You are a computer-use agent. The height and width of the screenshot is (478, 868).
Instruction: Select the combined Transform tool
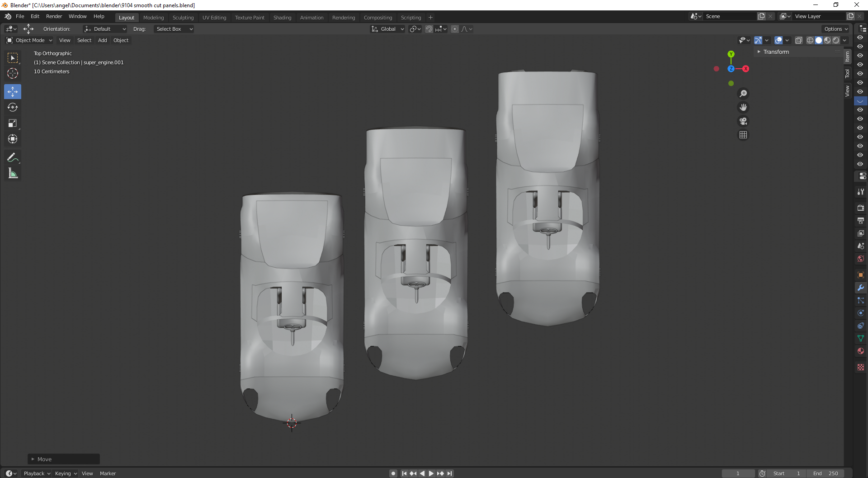13,139
